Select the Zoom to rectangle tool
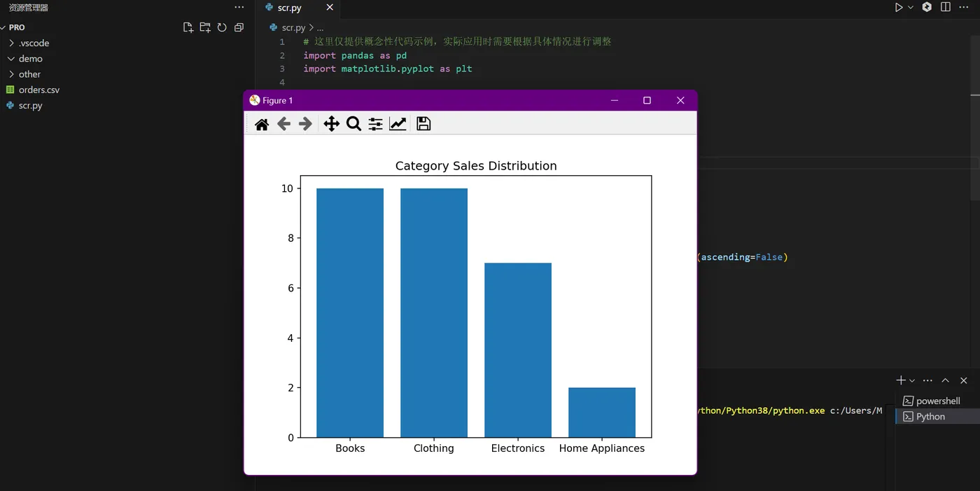 pyautogui.click(x=353, y=124)
